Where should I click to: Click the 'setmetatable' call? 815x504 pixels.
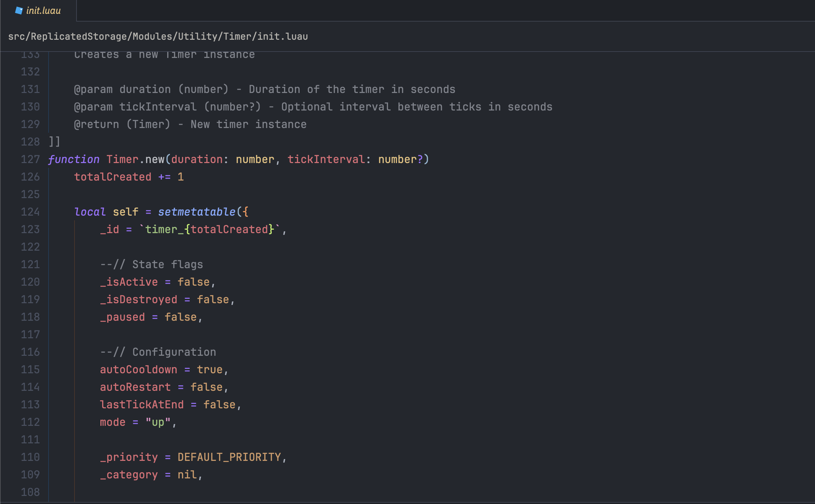[x=197, y=212]
